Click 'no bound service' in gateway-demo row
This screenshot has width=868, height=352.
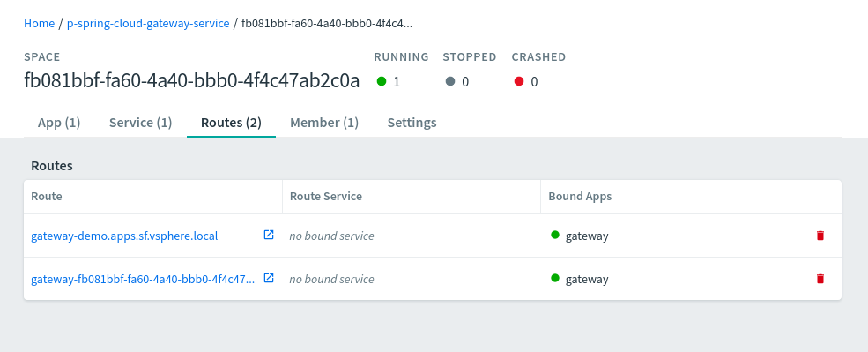click(x=331, y=236)
